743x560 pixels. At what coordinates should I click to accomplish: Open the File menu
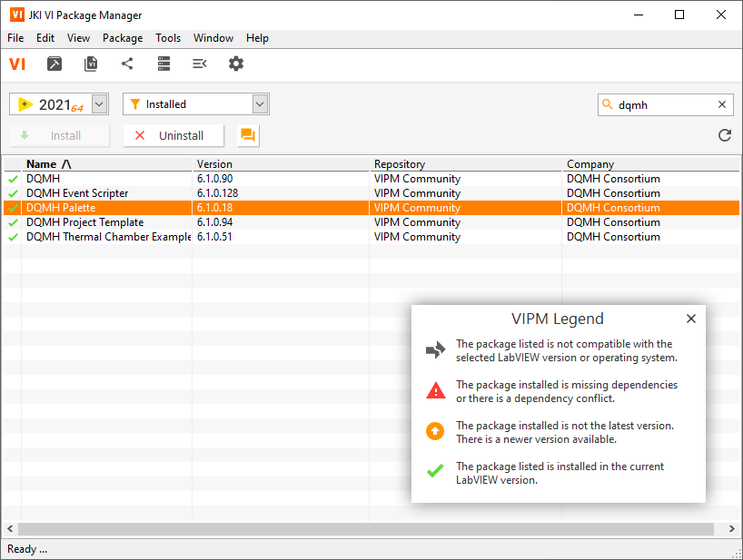click(15, 38)
